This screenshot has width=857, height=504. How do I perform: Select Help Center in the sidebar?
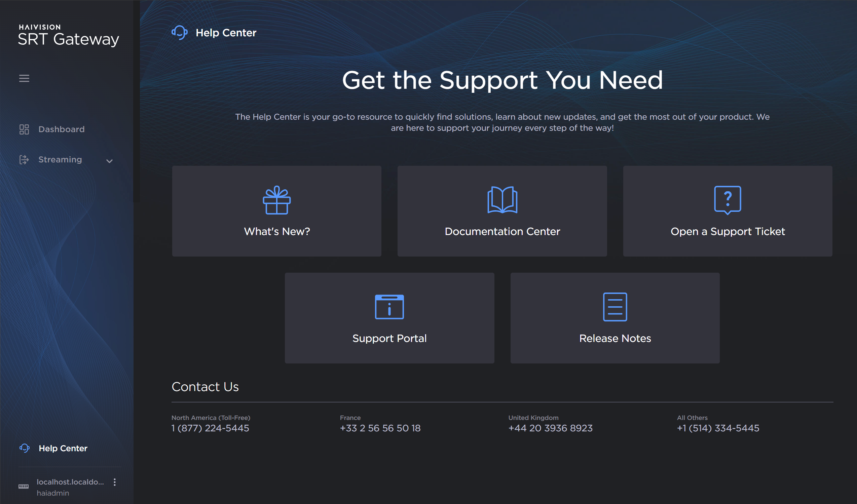[x=63, y=448]
